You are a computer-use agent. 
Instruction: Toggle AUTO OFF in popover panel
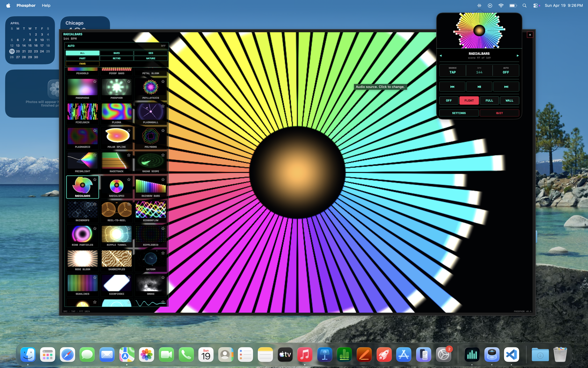click(506, 70)
